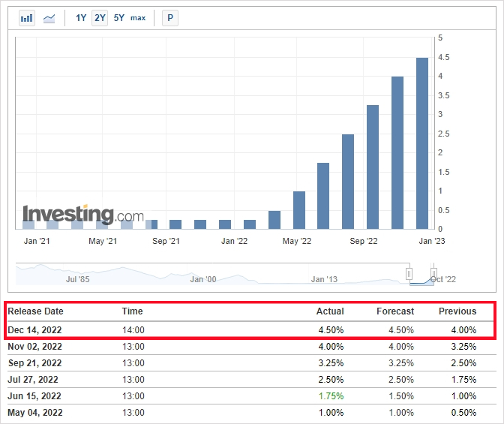Click the Actual column header

click(330, 311)
